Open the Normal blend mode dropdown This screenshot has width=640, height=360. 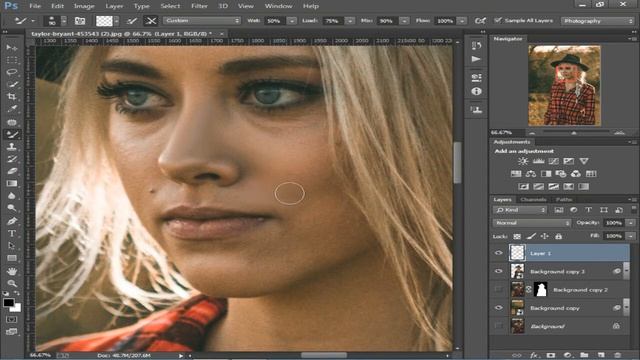[532, 223]
